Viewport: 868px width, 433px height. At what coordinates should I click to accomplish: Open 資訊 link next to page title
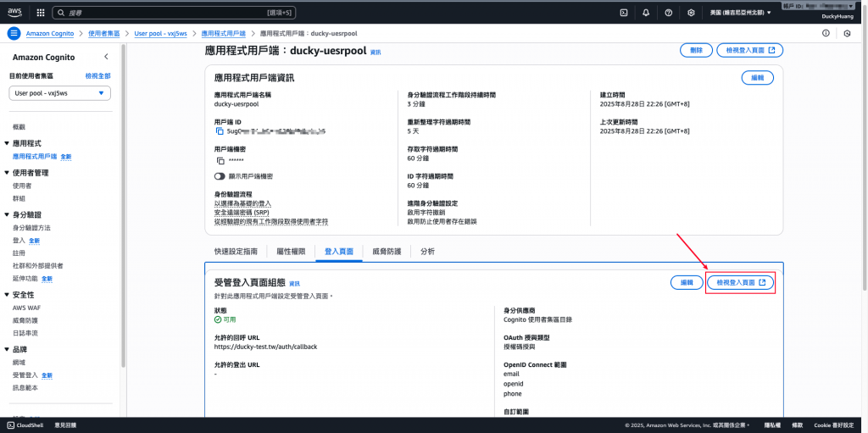(376, 52)
